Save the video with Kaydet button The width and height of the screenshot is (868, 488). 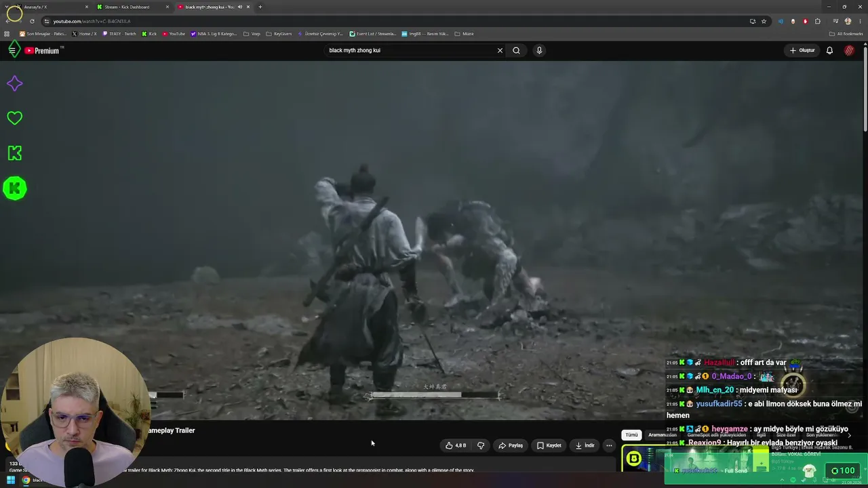click(x=549, y=445)
